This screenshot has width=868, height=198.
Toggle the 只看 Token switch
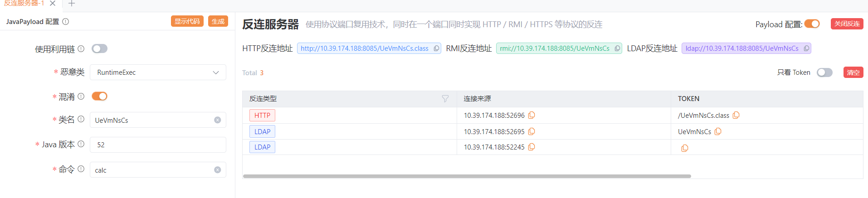pos(824,72)
